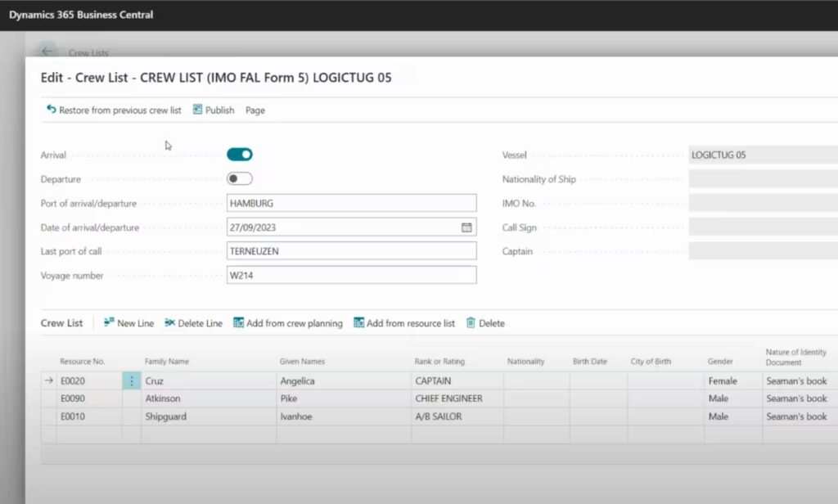838x504 pixels.
Task: Click the Port of arrival/departure field
Action: (351, 204)
